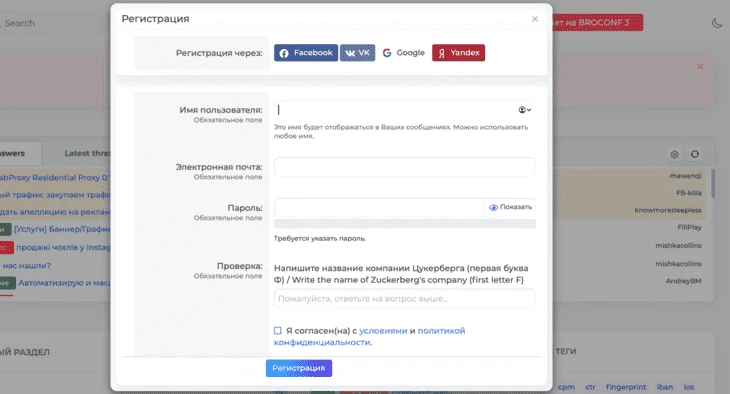Switch to Latest threads tab
730x394 pixels.
[87, 153]
